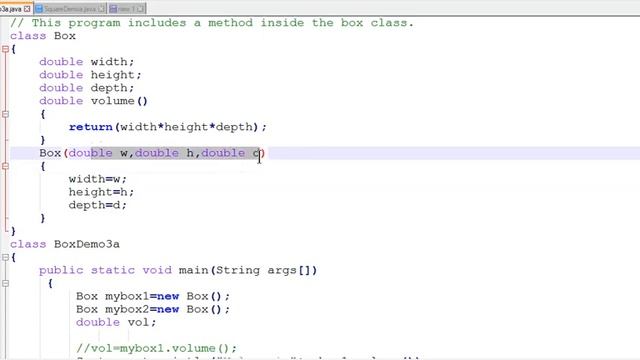Collapse the volume() method fold marker
The image size is (640, 360).
pyautogui.click(x=5, y=114)
